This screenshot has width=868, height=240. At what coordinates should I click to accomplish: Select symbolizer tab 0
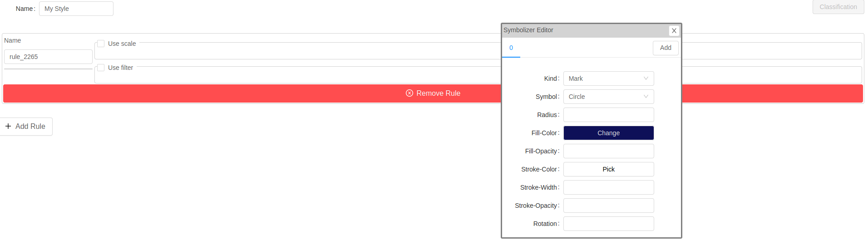(511, 48)
